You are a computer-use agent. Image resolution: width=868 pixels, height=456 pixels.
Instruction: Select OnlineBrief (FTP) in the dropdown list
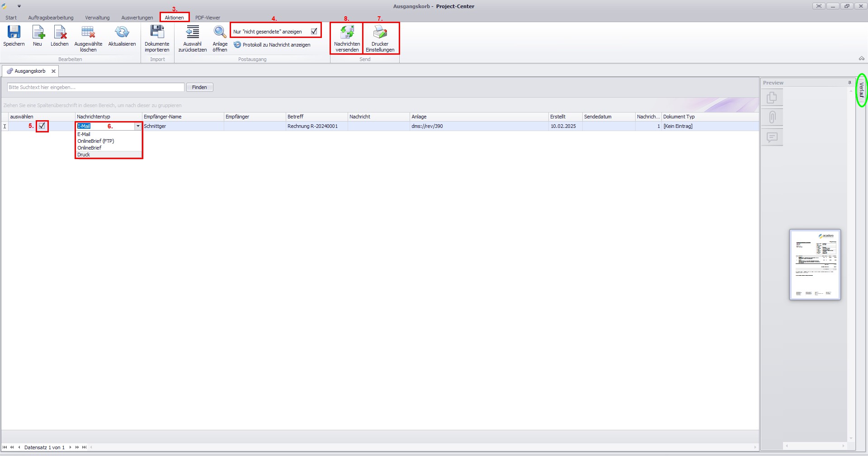[95, 141]
